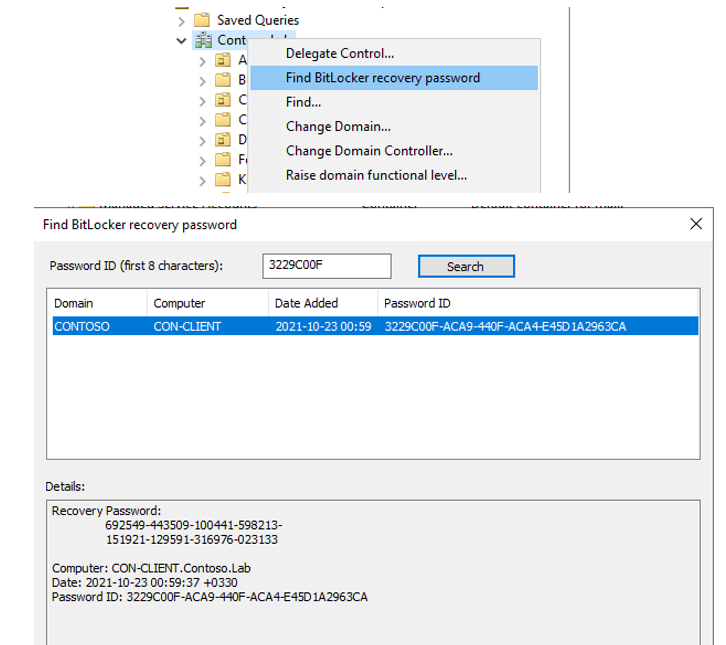This screenshot has height=645, width=726.
Task: Open Change Domain Controller menu option
Action: point(369,151)
